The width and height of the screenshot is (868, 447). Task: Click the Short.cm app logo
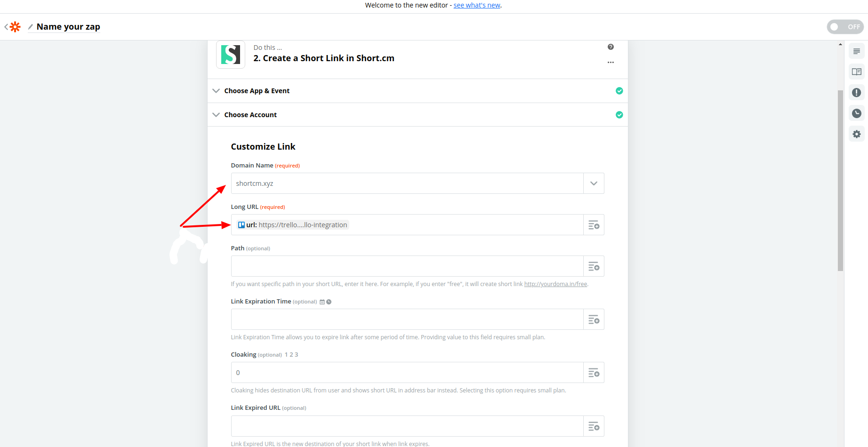[231, 55]
